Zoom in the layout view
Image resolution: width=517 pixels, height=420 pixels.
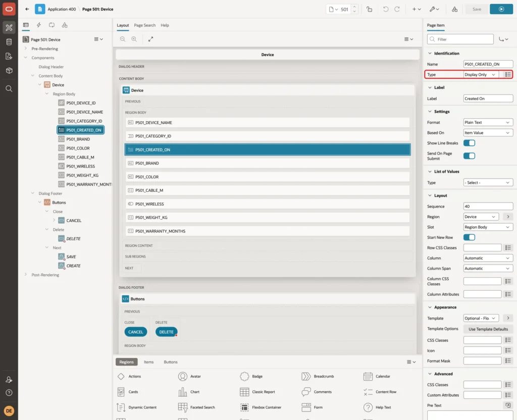point(134,39)
